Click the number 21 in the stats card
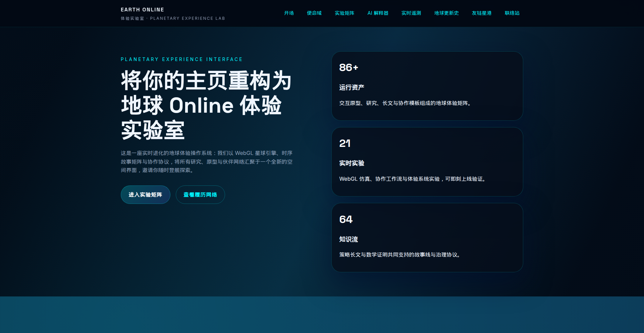This screenshot has width=644, height=333. click(345, 144)
